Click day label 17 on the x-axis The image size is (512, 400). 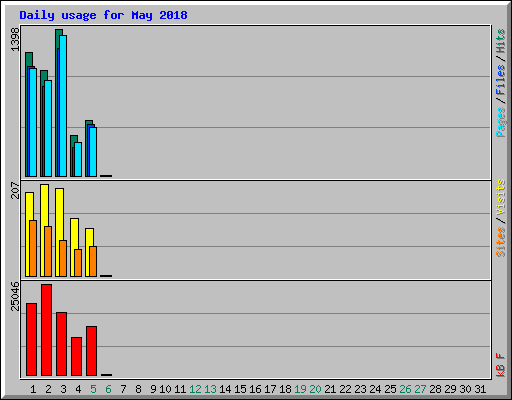pos(270,389)
